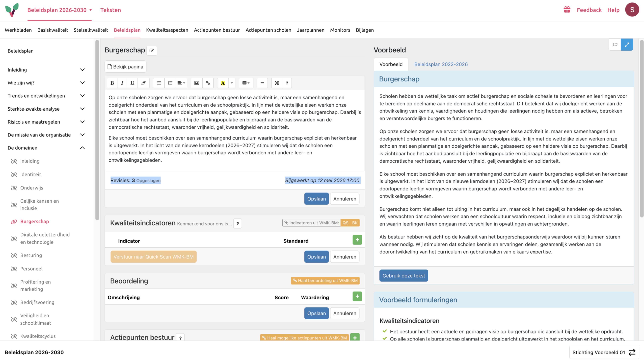Toggle link icon for Burgerschap item
644x360 pixels.
[14, 222]
